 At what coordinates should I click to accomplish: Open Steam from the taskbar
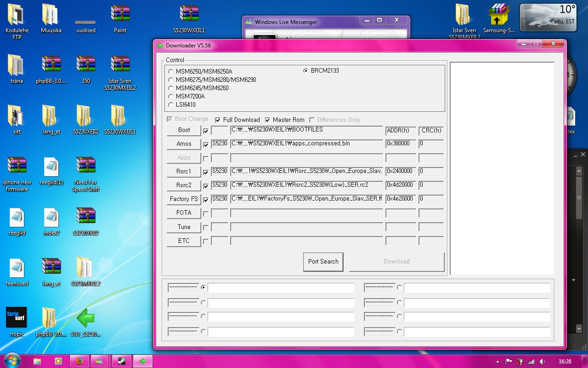tap(122, 361)
